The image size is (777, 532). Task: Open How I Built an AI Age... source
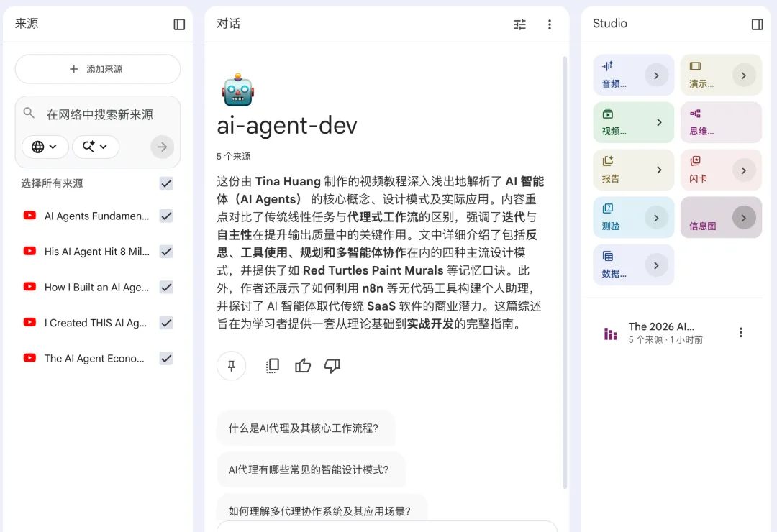coord(96,288)
